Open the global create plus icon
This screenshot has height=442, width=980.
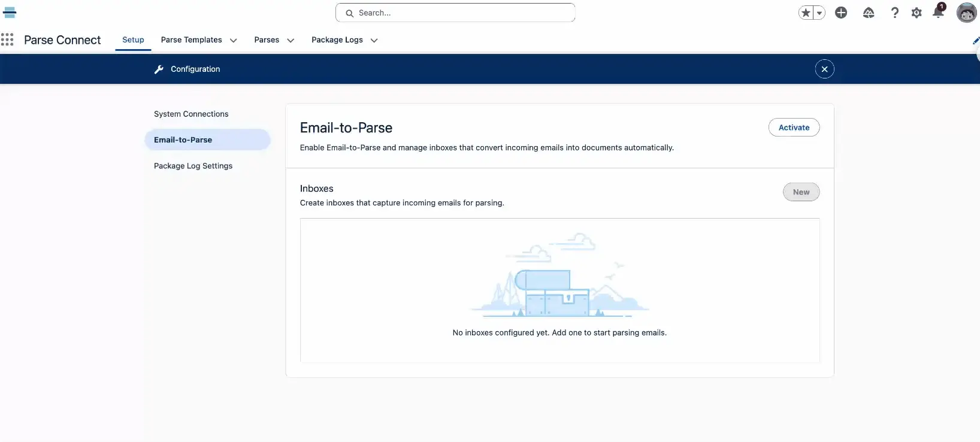coord(841,13)
